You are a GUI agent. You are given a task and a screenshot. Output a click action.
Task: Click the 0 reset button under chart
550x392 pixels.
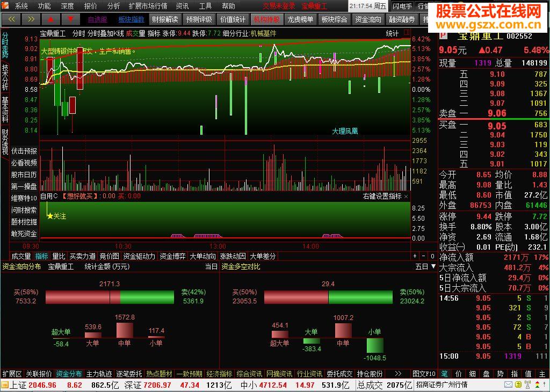click(x=432, y=256)
